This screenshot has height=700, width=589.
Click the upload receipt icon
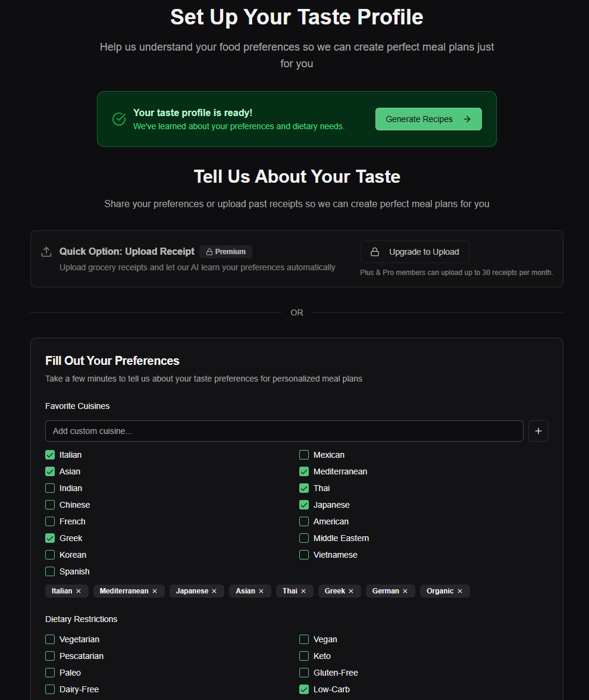click(46, 251)
